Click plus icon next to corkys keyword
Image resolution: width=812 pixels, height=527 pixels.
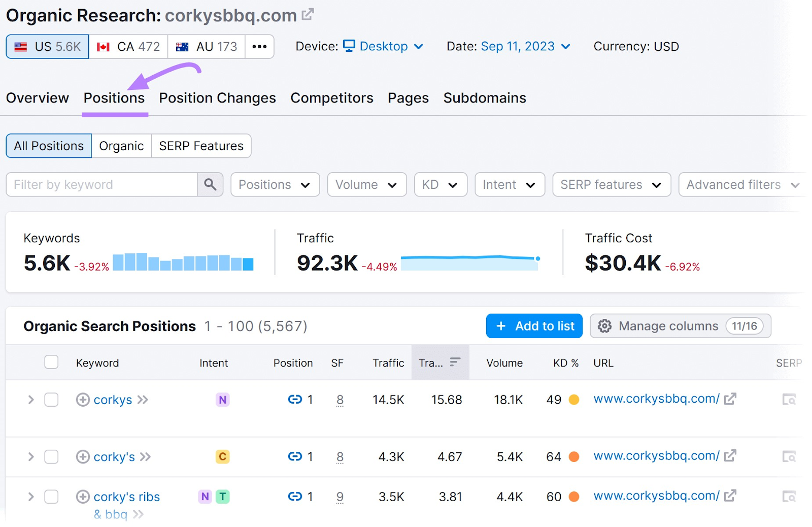[83, 400]
